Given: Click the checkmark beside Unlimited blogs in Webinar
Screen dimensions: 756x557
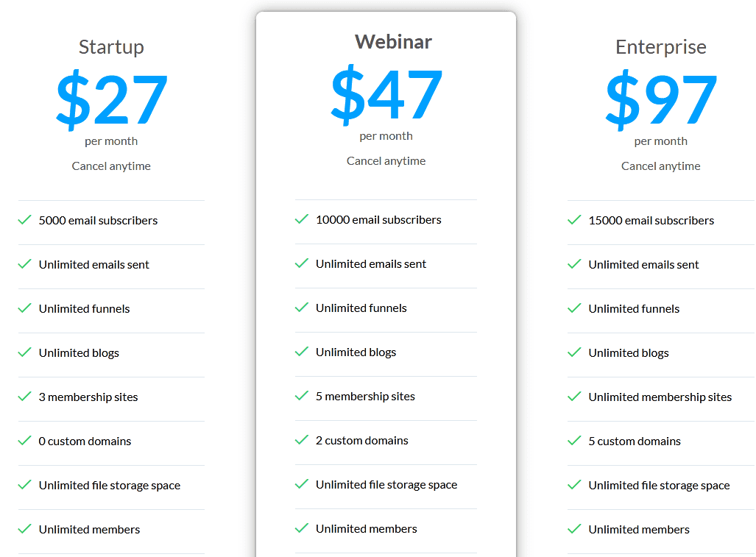Looking at the screenshot, I should [301, 351].
